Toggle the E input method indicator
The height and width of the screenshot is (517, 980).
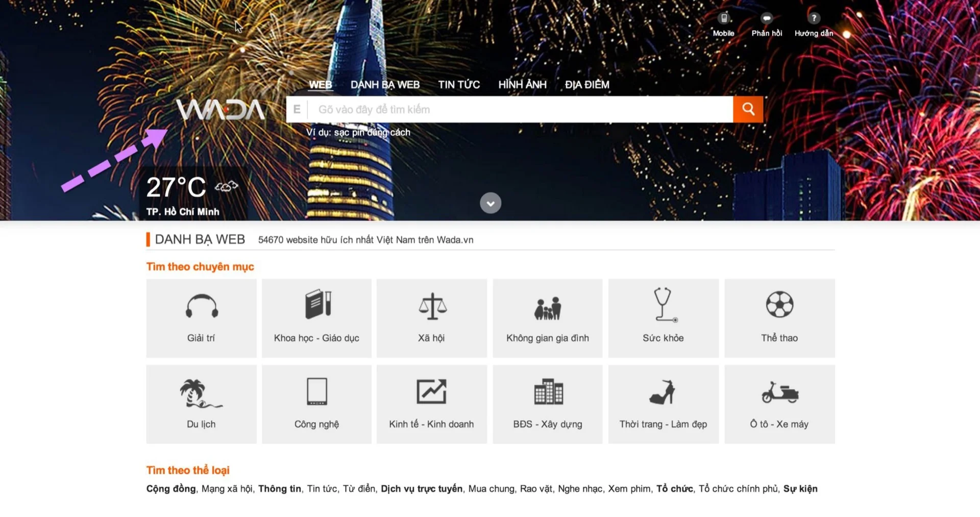pos(297,109)
